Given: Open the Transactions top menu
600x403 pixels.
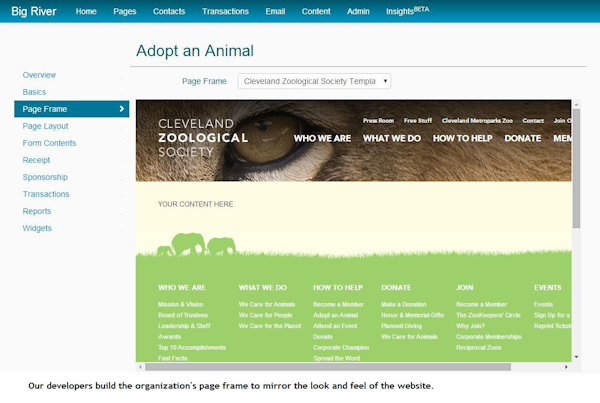Looking at the screenshot, I should click(225, 11).
